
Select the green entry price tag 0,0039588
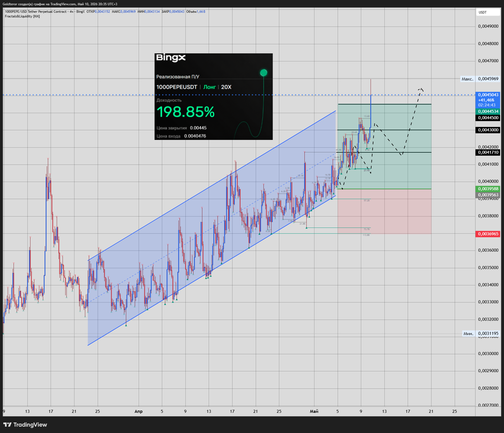tap(488, 189)
